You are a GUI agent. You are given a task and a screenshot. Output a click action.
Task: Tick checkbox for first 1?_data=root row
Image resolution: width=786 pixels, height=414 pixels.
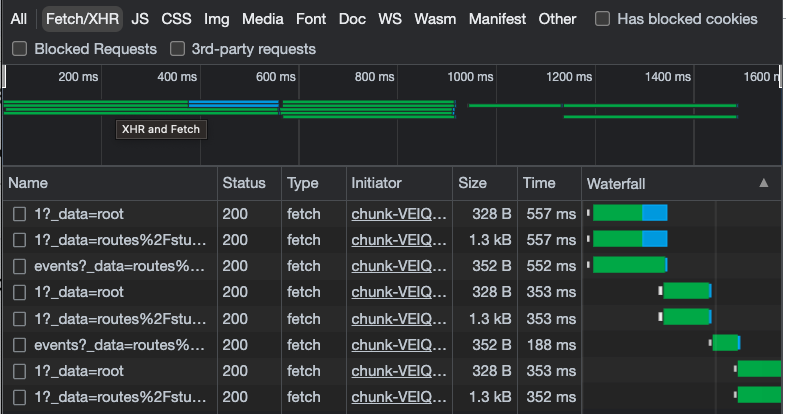click(x=20, y=214)
